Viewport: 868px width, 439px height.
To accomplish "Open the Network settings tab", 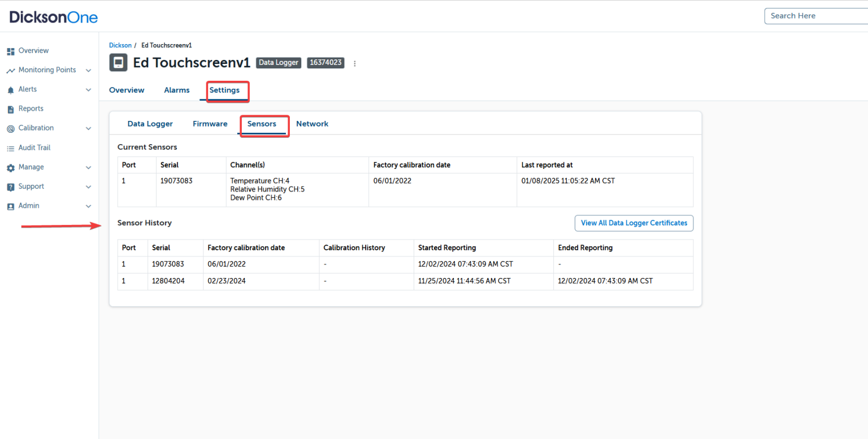I will click(x=312, y=124).
